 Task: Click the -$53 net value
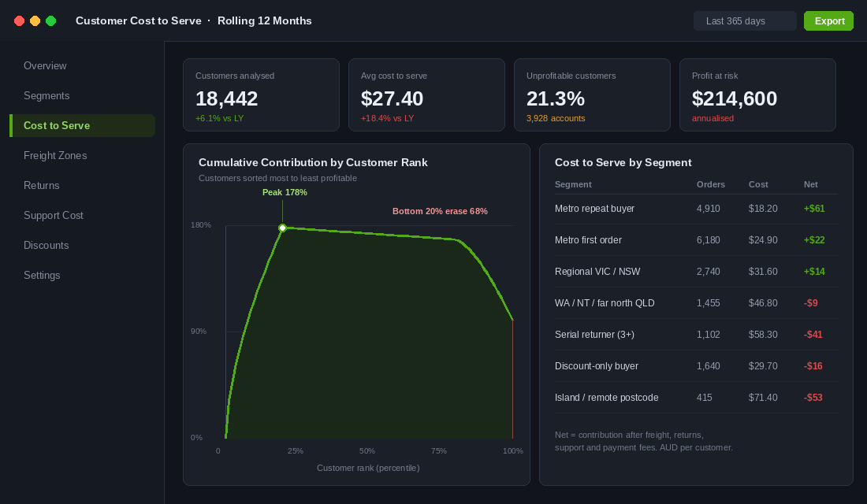click(813, 398)
